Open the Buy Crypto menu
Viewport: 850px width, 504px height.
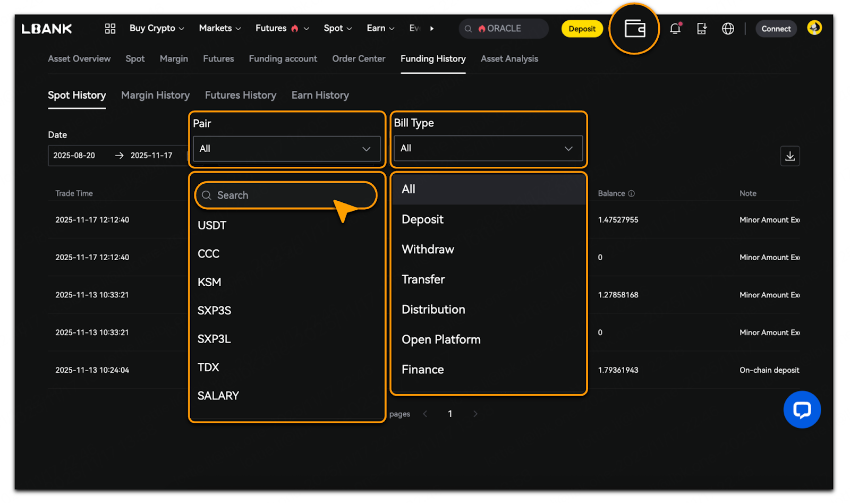[x=157, y=29]
